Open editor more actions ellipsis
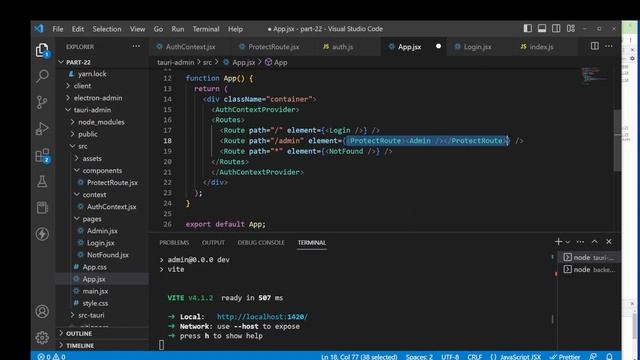The width and height of the screenshot is (640, 360). pyautogui.click(x=609, y=46)
